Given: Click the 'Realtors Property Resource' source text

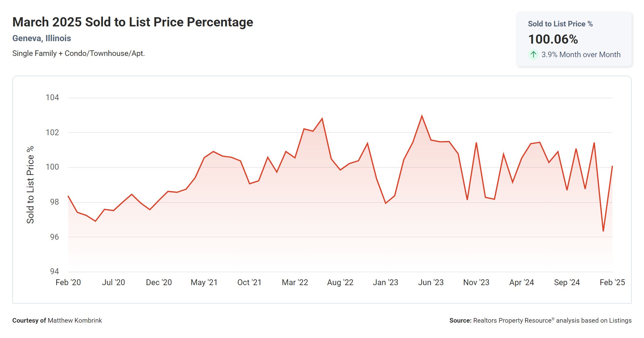Looking at the screenshot, I should (x=512, y=320).
